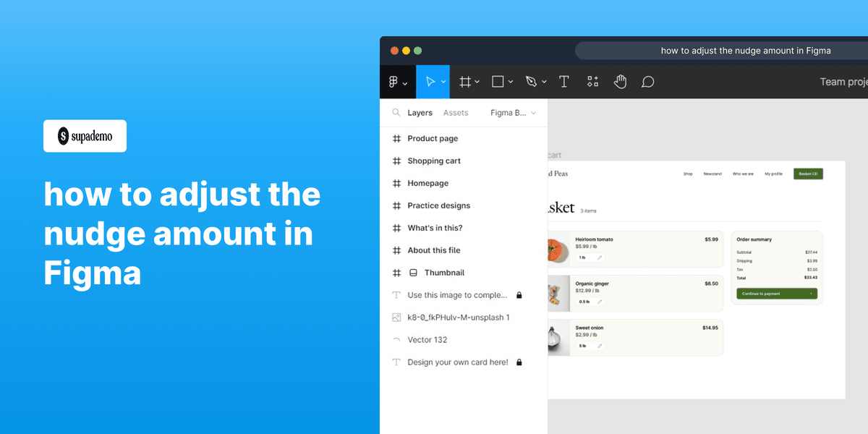Open the Figma main menu
The height and width of the screenshot is (434, 868).
point(395,81)
